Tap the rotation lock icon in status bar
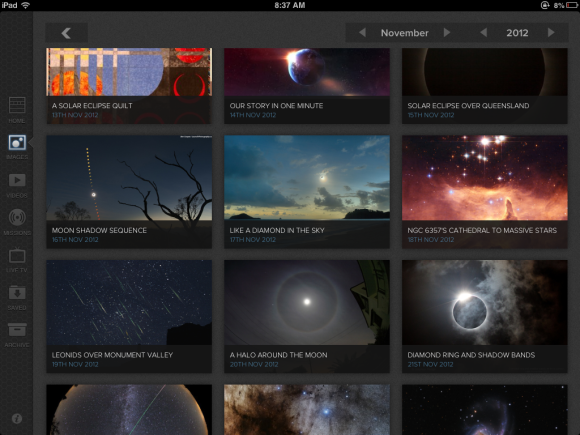The width and height of the screenshot is (580, 435). pos(545,5)
